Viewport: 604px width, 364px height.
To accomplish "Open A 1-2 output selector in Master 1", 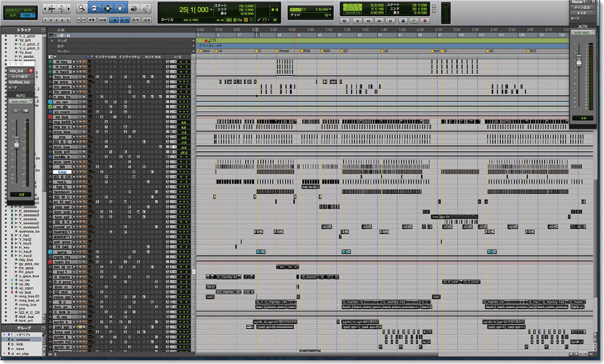I will click(582, 13).
